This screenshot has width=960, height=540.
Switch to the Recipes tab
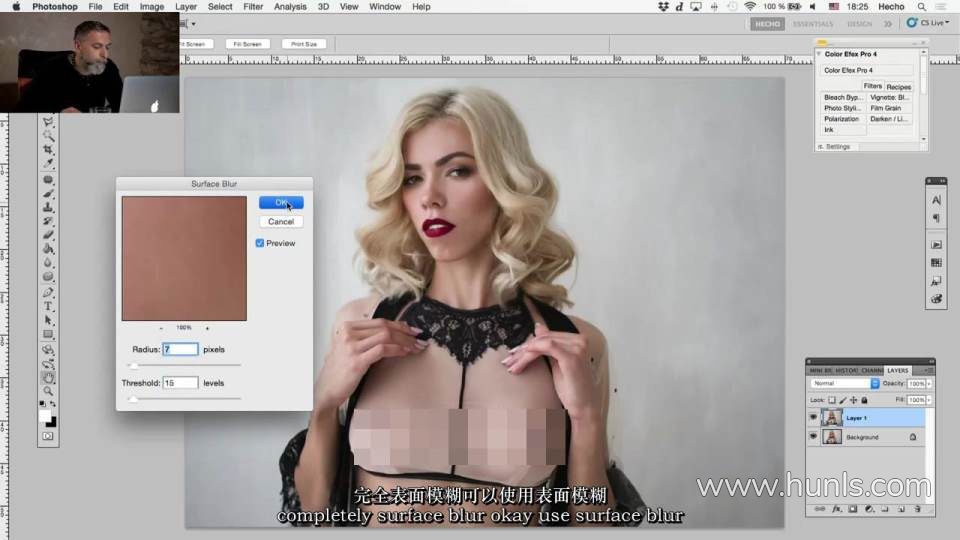pos(898,87)
